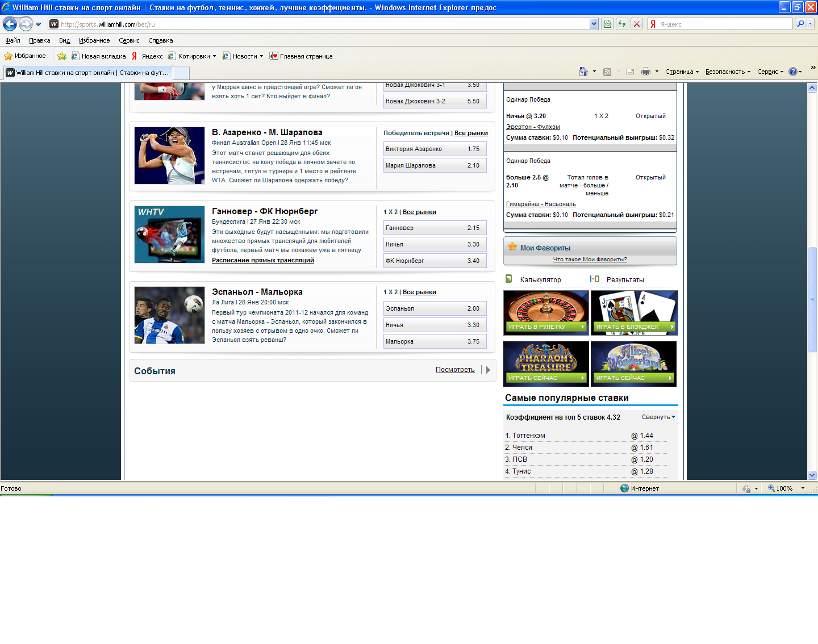Click the browser Back arrow button
Screen dimensions: 818x644
pos(10,24)
